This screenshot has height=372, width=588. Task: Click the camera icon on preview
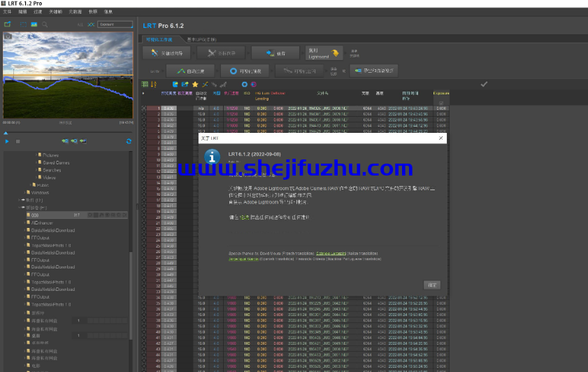click(x=8, y=36)
